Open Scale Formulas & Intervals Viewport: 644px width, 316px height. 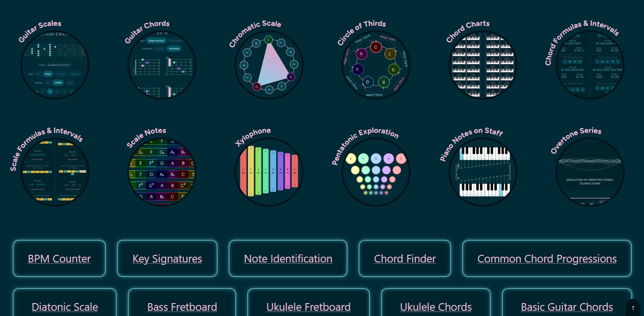(x=54, y=172)
